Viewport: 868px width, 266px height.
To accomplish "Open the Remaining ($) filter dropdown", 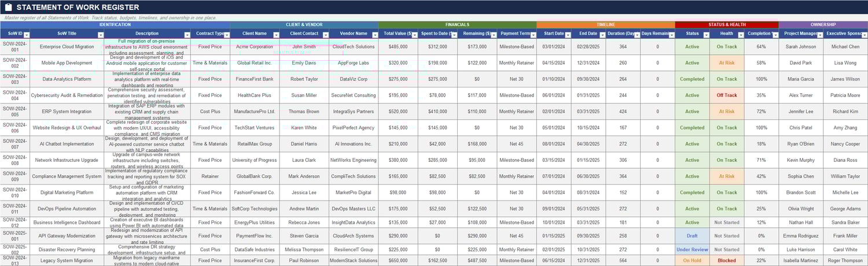I will tap(493, 34).
